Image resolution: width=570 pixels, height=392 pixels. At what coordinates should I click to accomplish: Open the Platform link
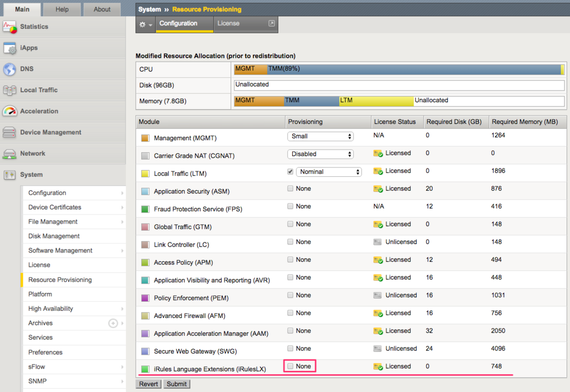point(40,294)
